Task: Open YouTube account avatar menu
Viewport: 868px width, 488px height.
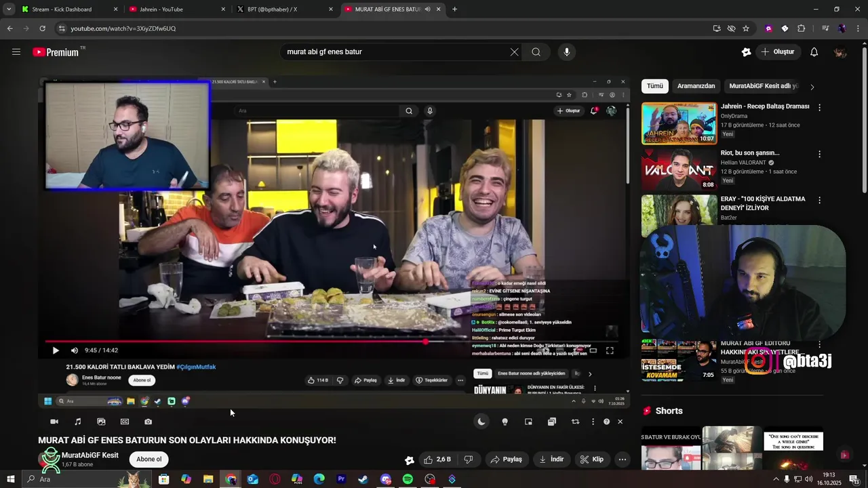Action: (840, 52)
